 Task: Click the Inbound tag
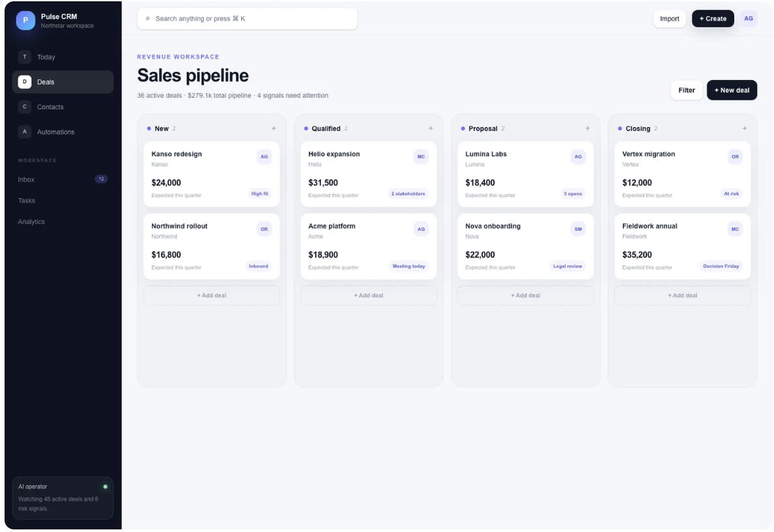pos(258,267)
